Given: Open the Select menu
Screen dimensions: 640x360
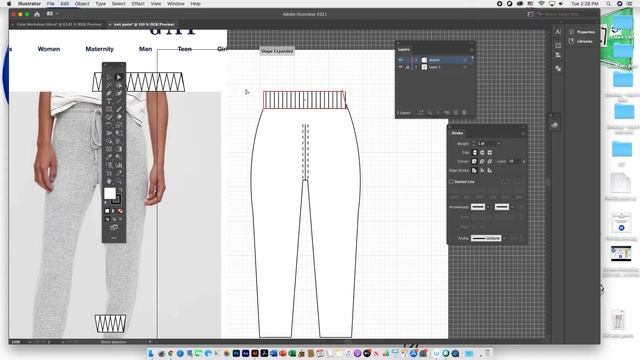Looking at the screenshot, I should (x=119, y=4).
